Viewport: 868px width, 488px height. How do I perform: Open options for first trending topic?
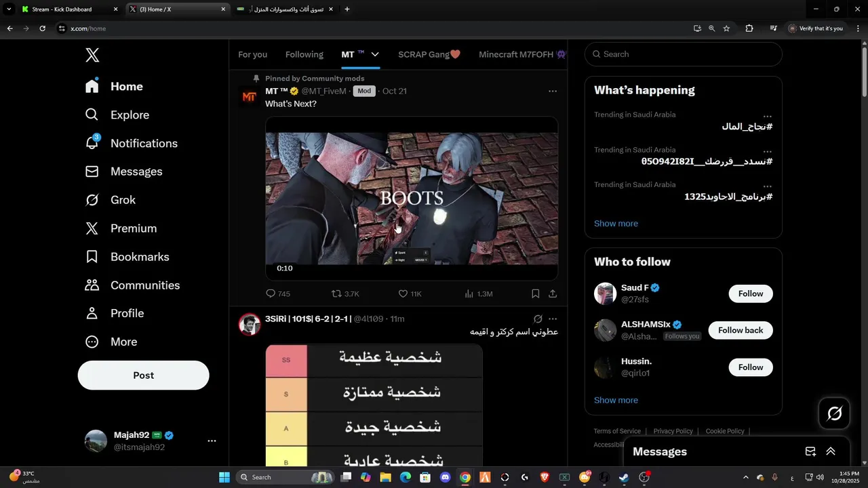(768, 116)
